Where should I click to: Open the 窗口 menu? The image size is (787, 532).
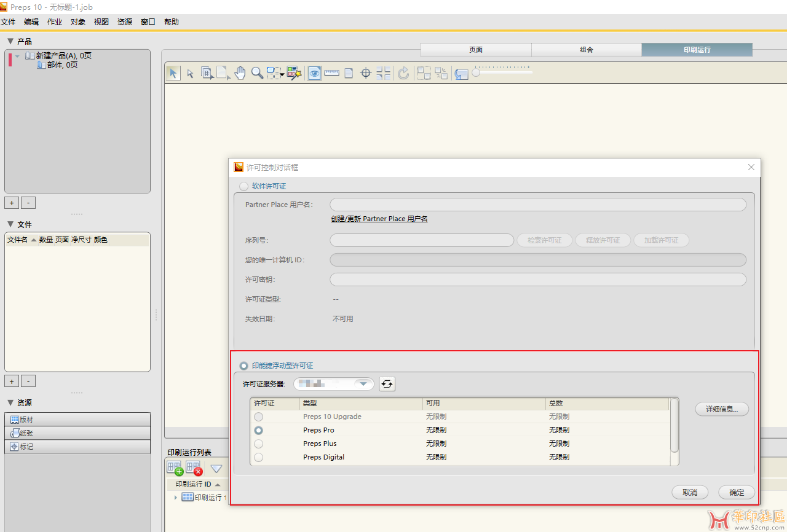[x=148, y=22]
